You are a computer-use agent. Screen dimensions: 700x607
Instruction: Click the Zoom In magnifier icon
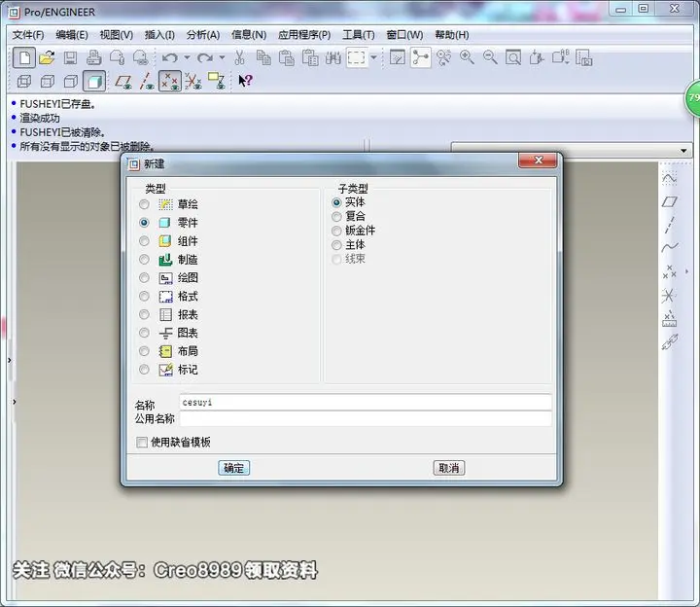[x=467, y=57]
